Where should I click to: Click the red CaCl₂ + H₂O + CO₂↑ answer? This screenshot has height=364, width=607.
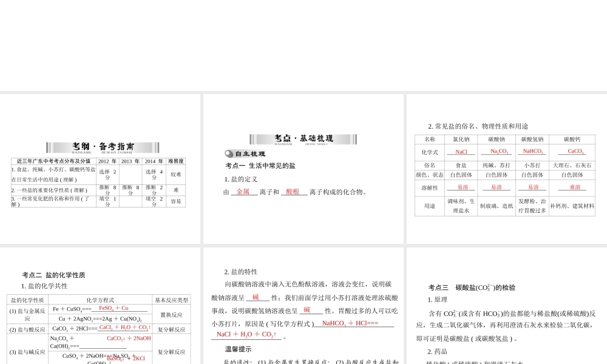point(124,327)
